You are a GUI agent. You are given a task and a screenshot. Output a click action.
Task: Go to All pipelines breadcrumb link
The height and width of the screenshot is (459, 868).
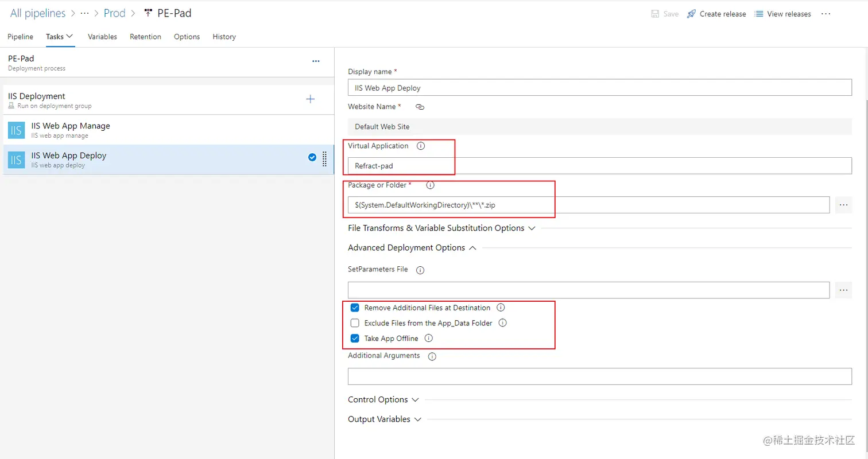(38, 13)
